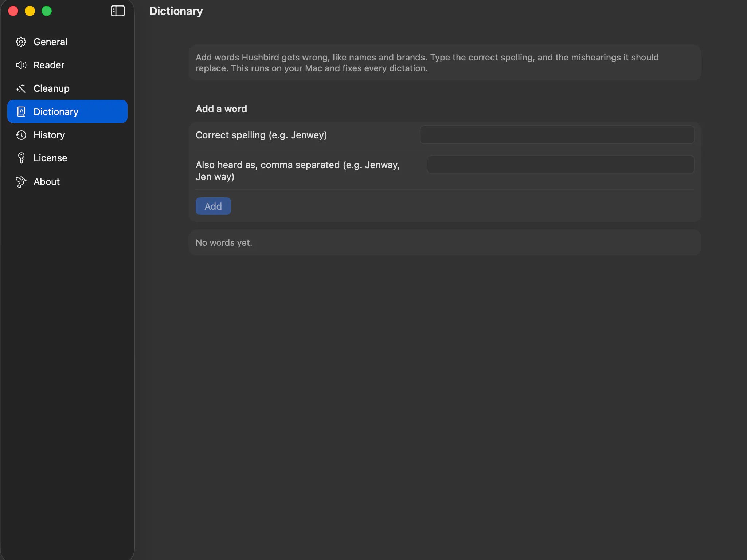Image resolution: width=747 pixels, height=560 pixels.
Task: Click the Dictionary book icon
Action: coord(21,111)
